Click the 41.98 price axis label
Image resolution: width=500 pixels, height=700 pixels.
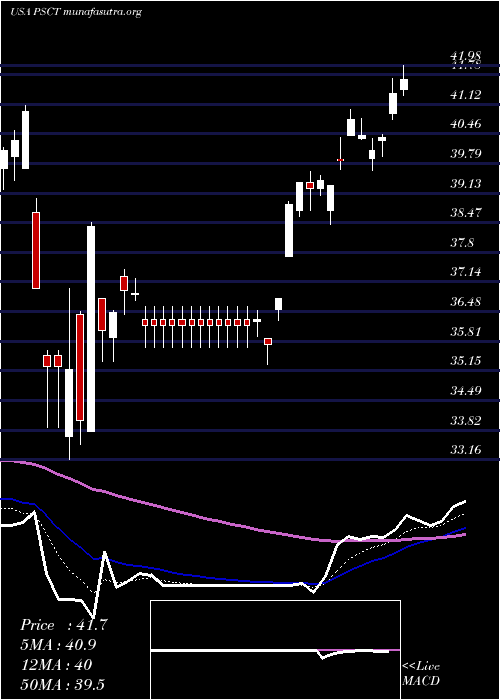click(466, 56)
